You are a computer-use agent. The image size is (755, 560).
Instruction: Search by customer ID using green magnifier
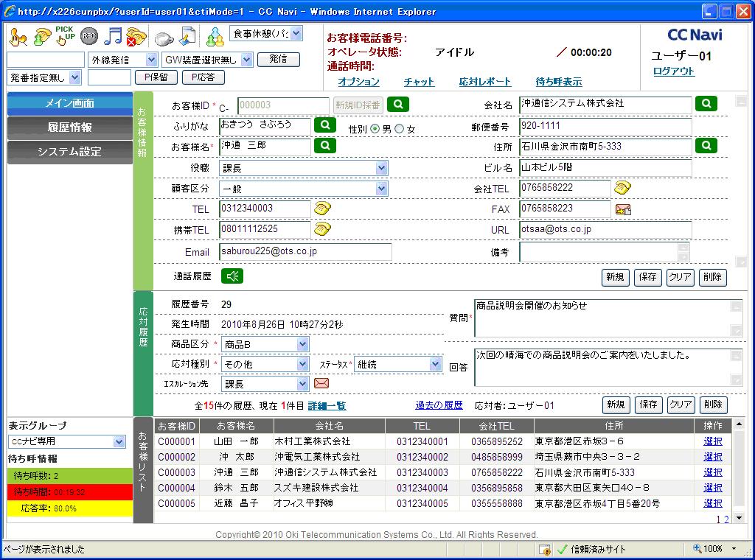pos(397,105)
